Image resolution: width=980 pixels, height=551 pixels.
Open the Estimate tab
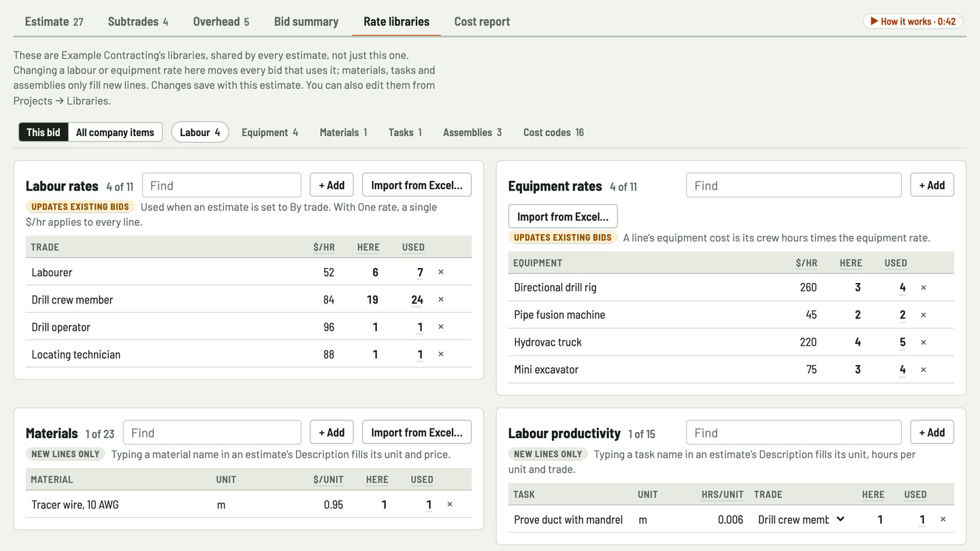(54, 21)
